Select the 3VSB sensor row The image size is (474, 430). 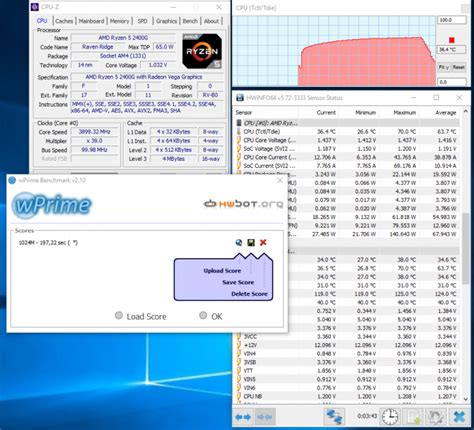click(347, 362)
